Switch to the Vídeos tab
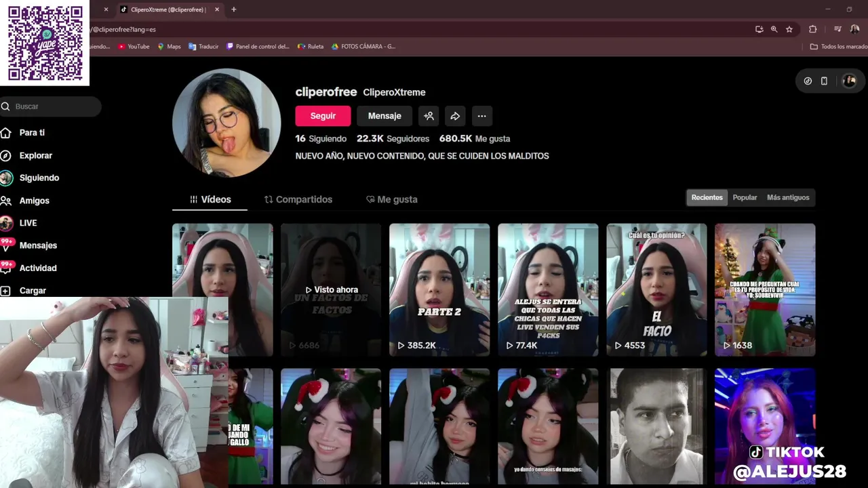The image size is (868, 488). [210, 199]
